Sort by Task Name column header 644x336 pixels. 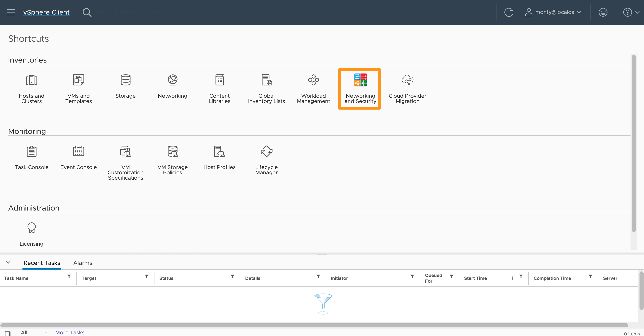pos(16,278)
